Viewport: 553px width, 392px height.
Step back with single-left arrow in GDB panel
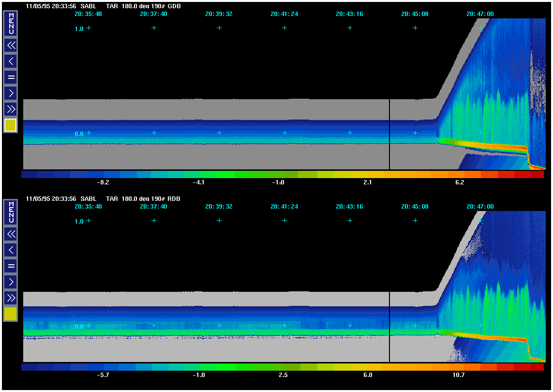tap(11, 61)
